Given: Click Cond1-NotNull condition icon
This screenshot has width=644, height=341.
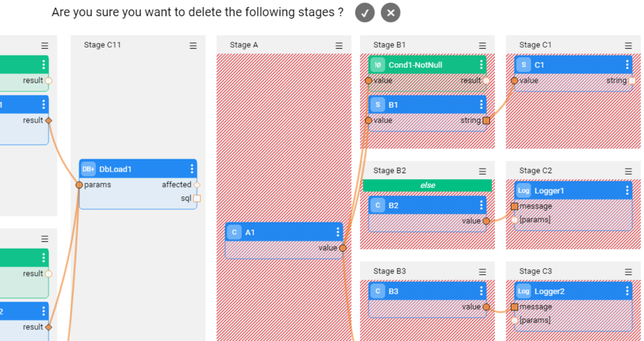Looking at the screenshot, I should coord(378,65).
